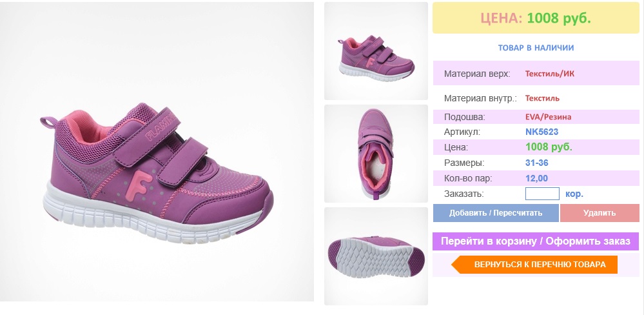Click the pairs count value 12,00
The height and width of the screenshot is (315, 644).
[x=536, y=178]
